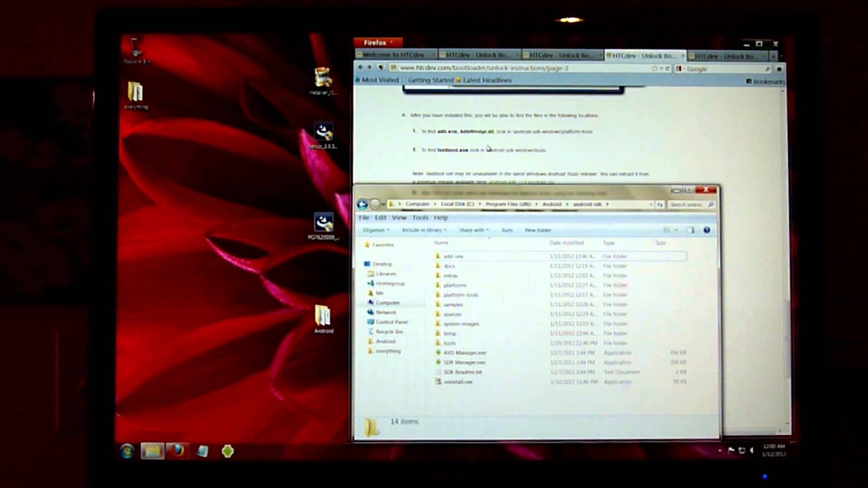The height and width of the screenshot is (488, 868).
Task: Select the samples folder icon
Action: pyautogui.click(x=438, y=304)
